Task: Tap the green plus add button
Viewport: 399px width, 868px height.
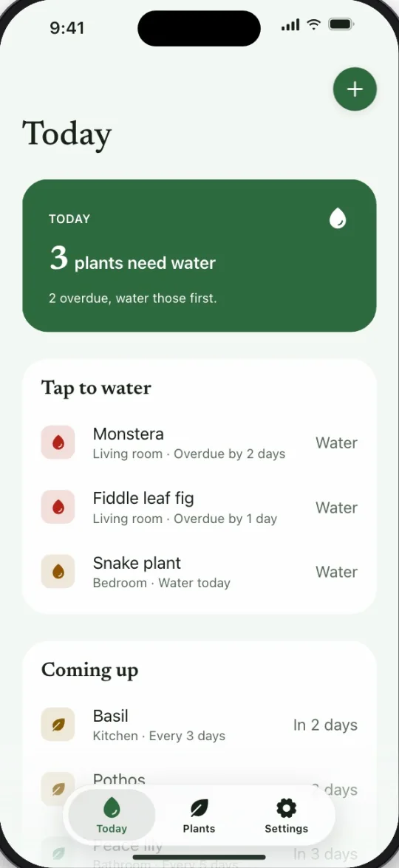Action: [355, 89]
